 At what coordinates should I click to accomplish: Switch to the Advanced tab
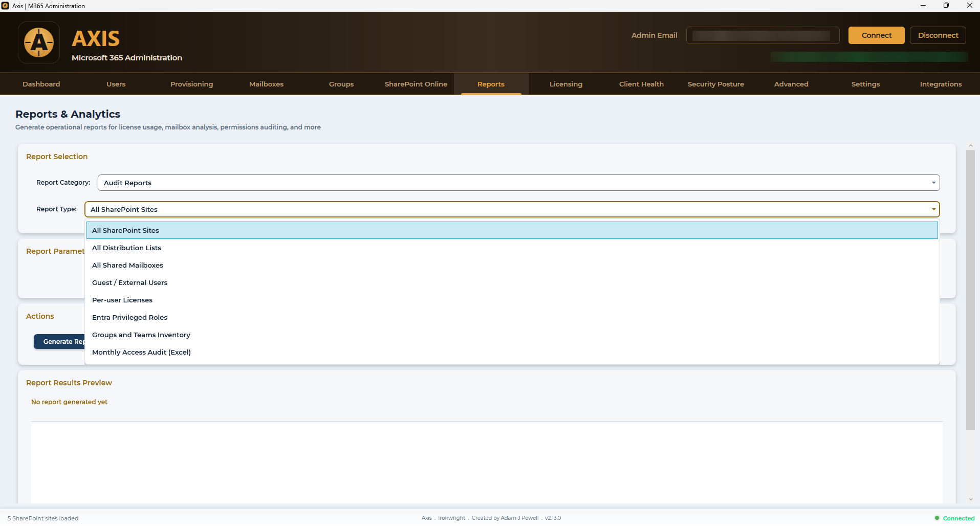pyautogui.click(x=791, y=84)
